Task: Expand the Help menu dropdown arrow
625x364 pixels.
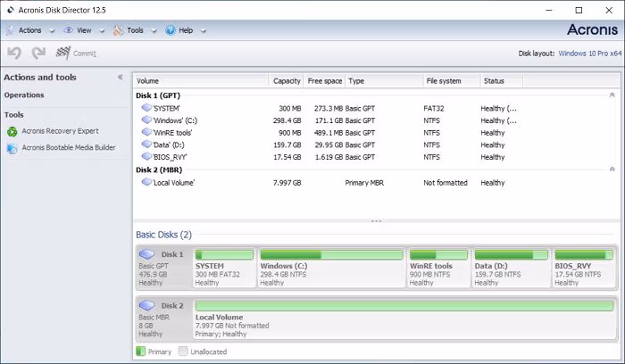Action: (204, 30)
